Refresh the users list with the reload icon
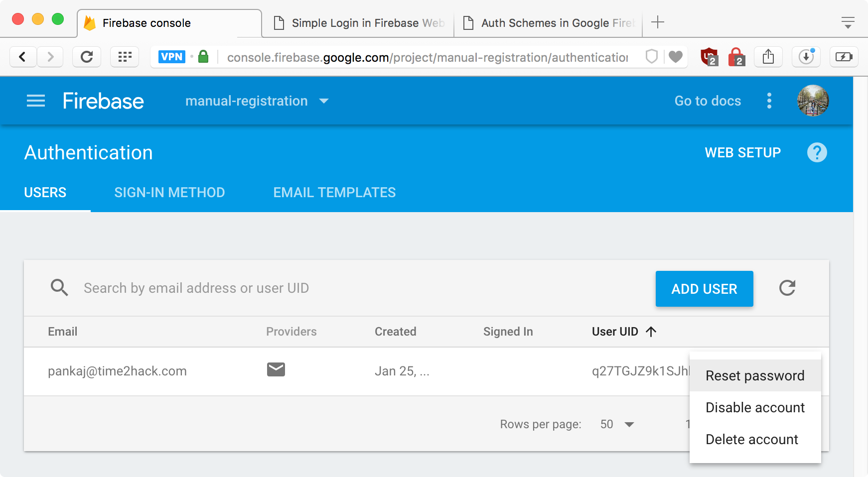This screenshot has height=477, width=868. coord(787,288)
